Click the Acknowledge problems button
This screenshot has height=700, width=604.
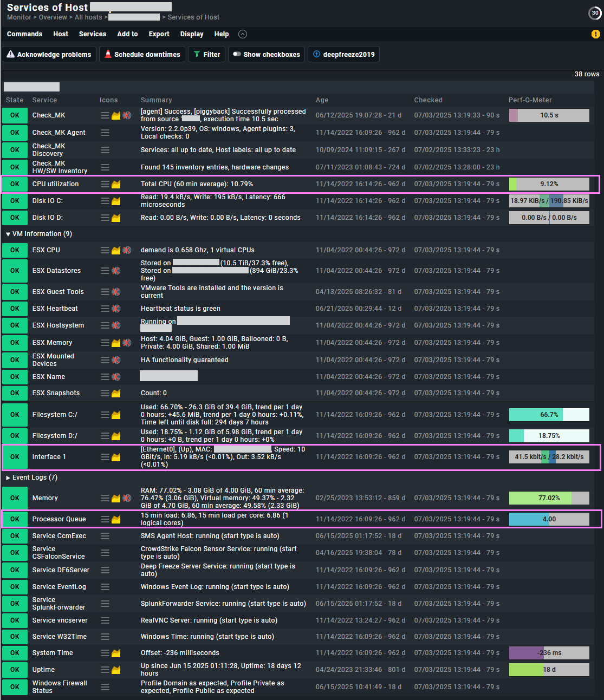click(49, 55)
